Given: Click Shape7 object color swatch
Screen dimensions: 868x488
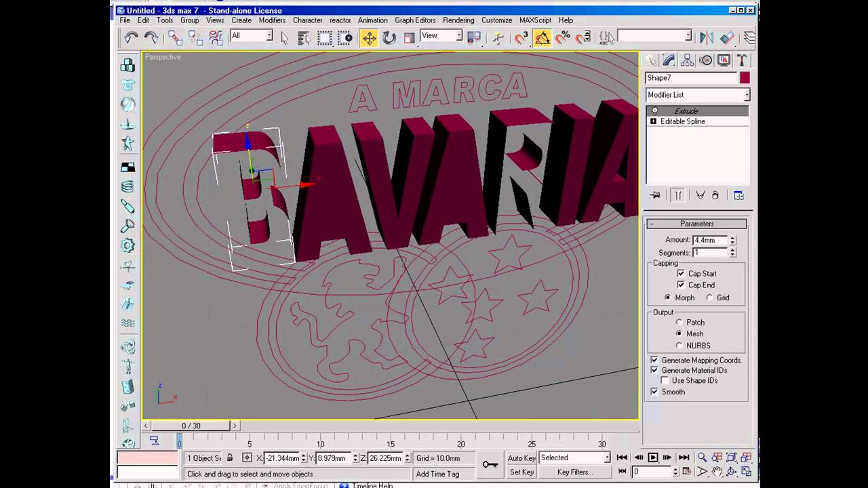Looking at the screenshot, I should coord(745,78).
